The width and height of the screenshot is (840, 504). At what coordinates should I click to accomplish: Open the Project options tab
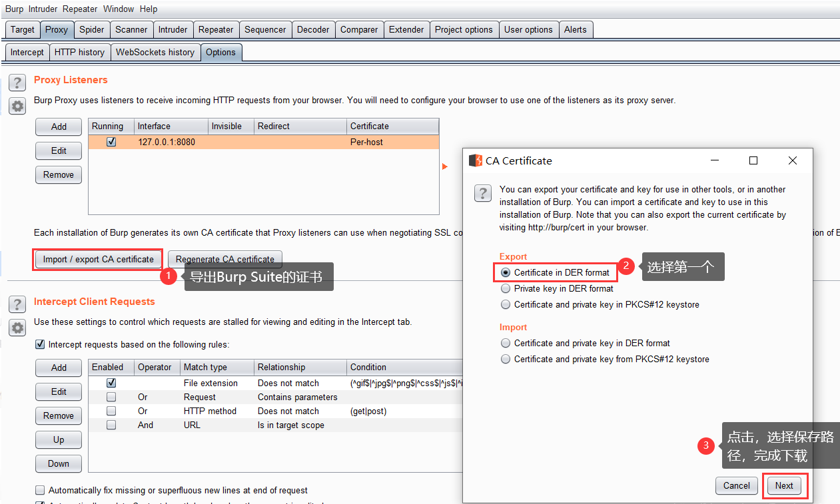click(x=464, y=29)
